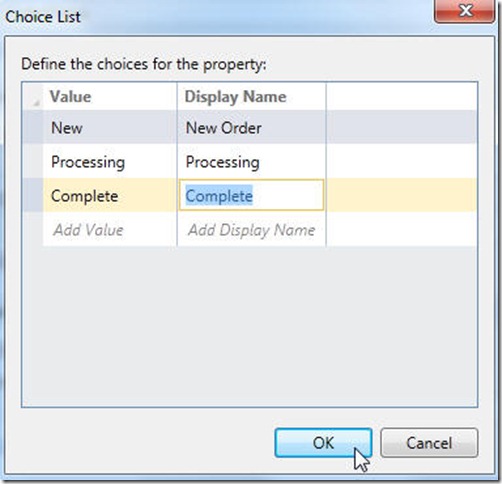Select the row header beside 'New'
Image resolution: width=502 pixels, height=484 pixels.
(33, 127)
